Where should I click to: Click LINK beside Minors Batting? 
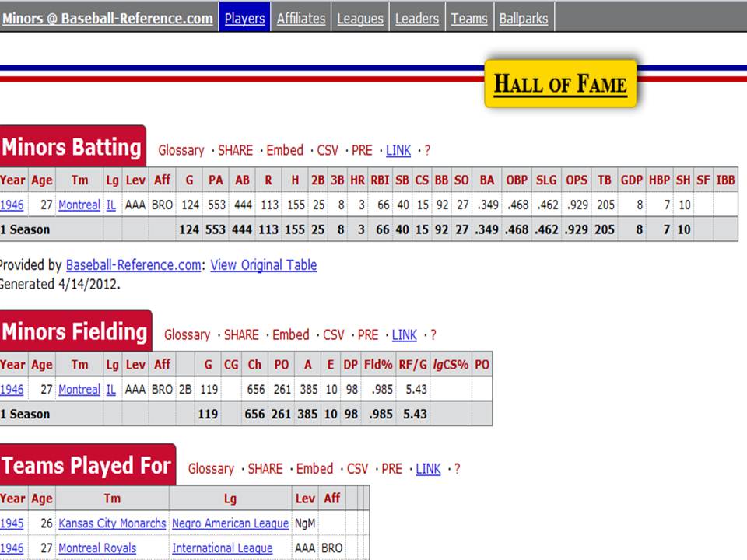point(398,150)
